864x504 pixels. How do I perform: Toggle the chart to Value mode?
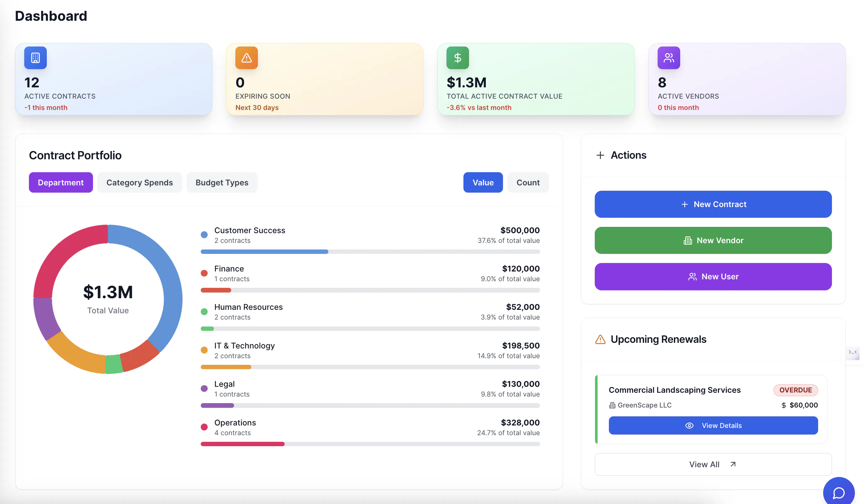483,182
